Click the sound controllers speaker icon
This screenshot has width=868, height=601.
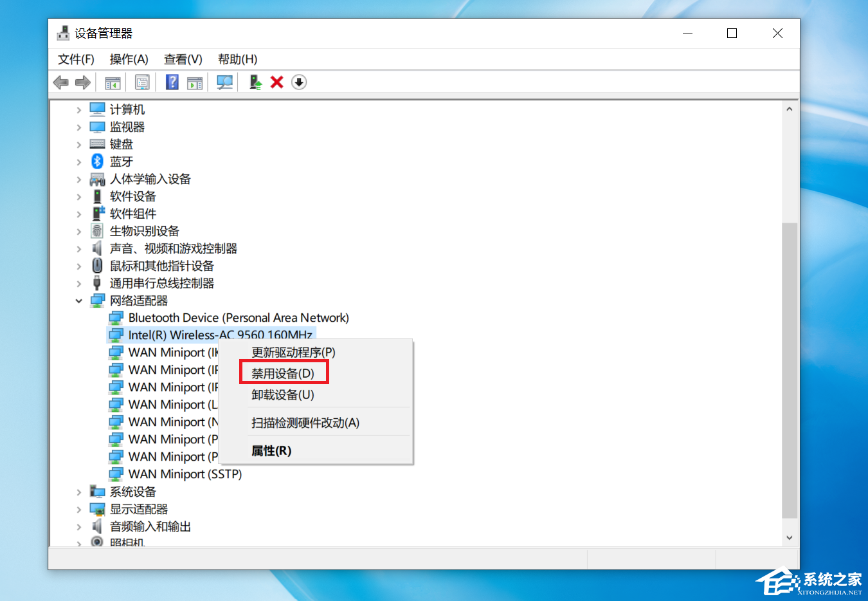pos(97,248)
